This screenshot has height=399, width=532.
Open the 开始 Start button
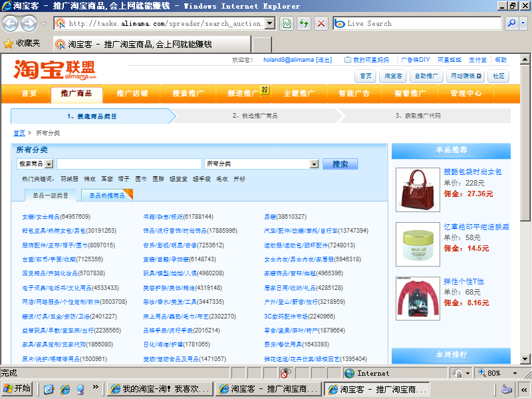pos(17,389)
